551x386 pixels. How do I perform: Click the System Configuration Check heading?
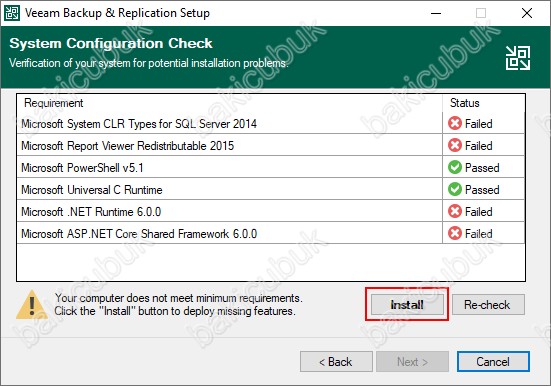pyautogui.click(x=111, y=43)
